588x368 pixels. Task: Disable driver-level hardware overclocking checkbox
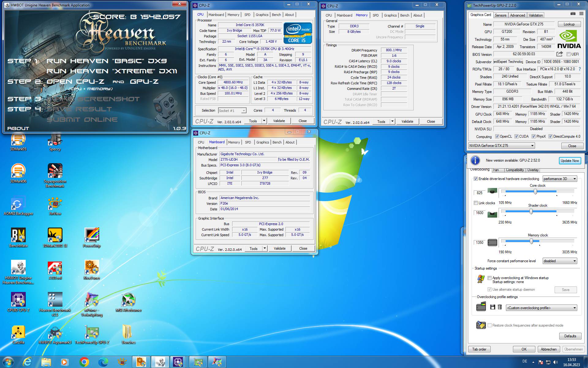[476, 179]
